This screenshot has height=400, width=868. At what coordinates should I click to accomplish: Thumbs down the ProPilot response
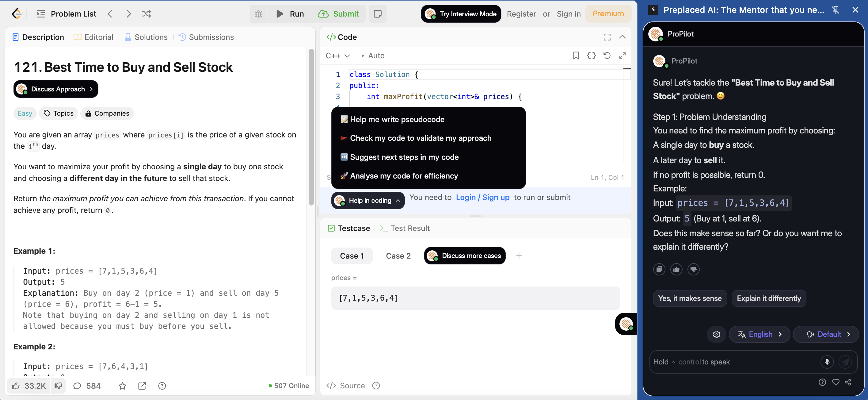click(x=693, y=269)
